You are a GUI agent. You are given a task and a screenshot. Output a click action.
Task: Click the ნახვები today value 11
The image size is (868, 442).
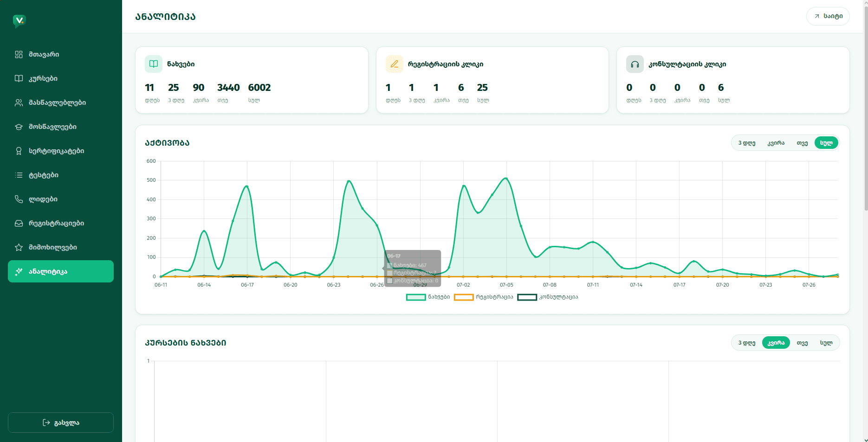pos(149,88)
